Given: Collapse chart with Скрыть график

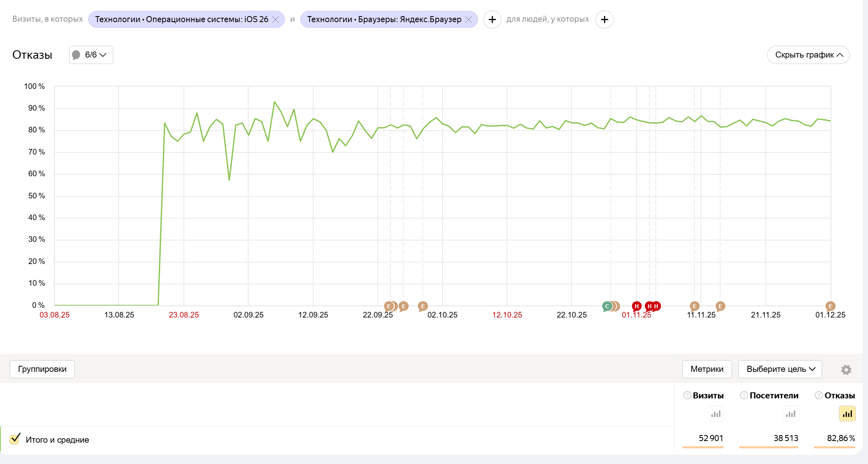Looking at the screenshot, I should [x=808, y=55].
